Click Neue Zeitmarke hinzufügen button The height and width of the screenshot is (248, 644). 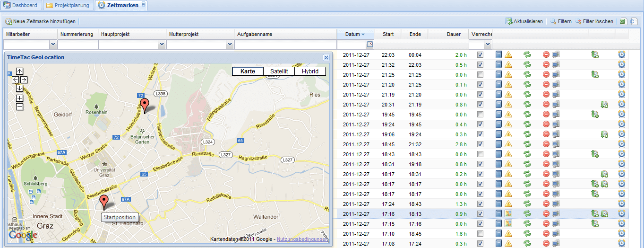[x=41, y=21]
